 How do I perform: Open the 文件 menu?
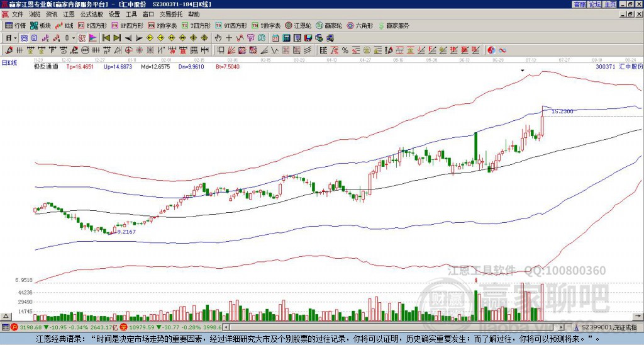coord(18,14)
